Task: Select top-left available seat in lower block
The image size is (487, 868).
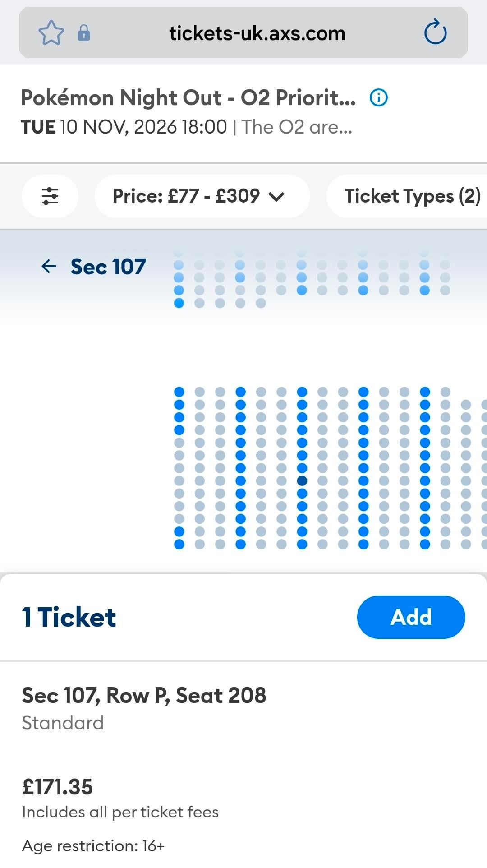Action: click(x=179, y=392)
